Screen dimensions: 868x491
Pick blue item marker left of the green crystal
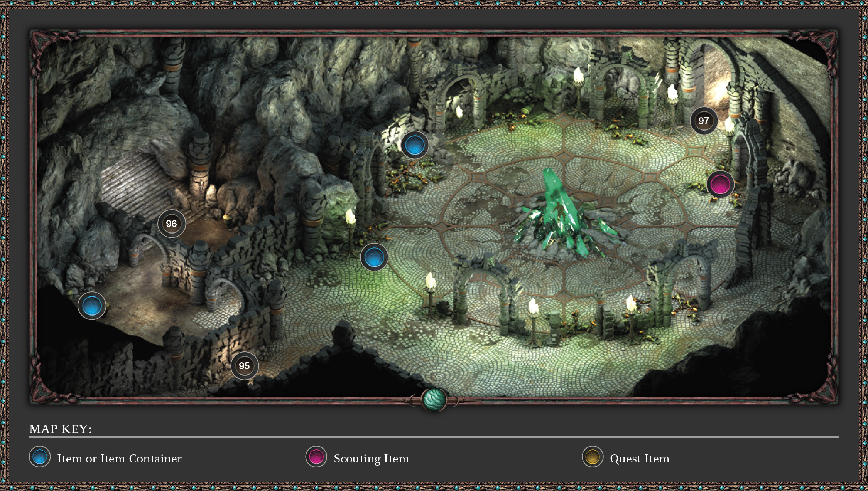[x=374, y=257]
